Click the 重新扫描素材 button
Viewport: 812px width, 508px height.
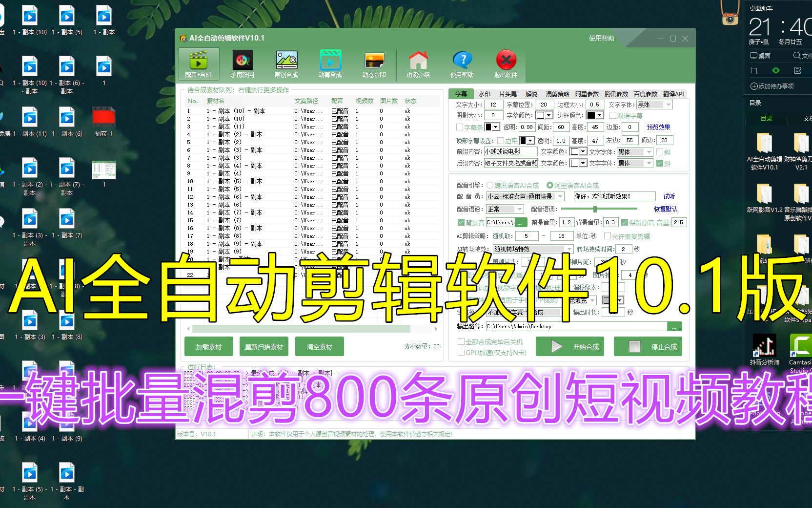(x=264, y=347)
